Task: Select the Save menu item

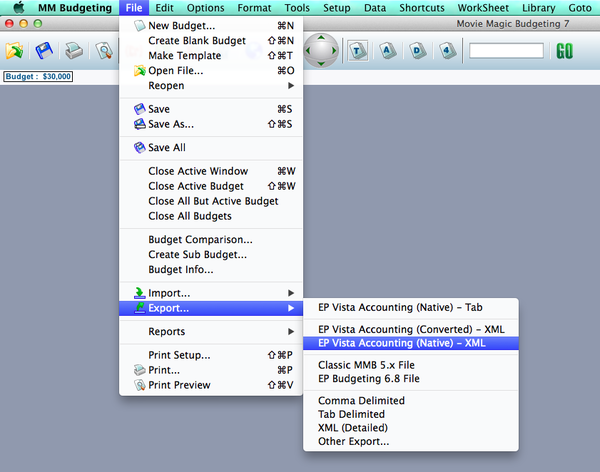Action: click(x=211, y=109)
